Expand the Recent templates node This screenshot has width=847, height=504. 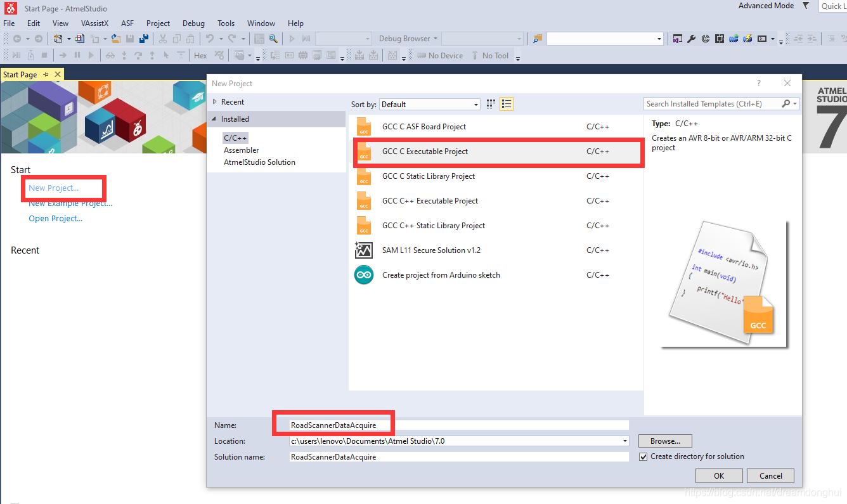[x=216, y=102]
